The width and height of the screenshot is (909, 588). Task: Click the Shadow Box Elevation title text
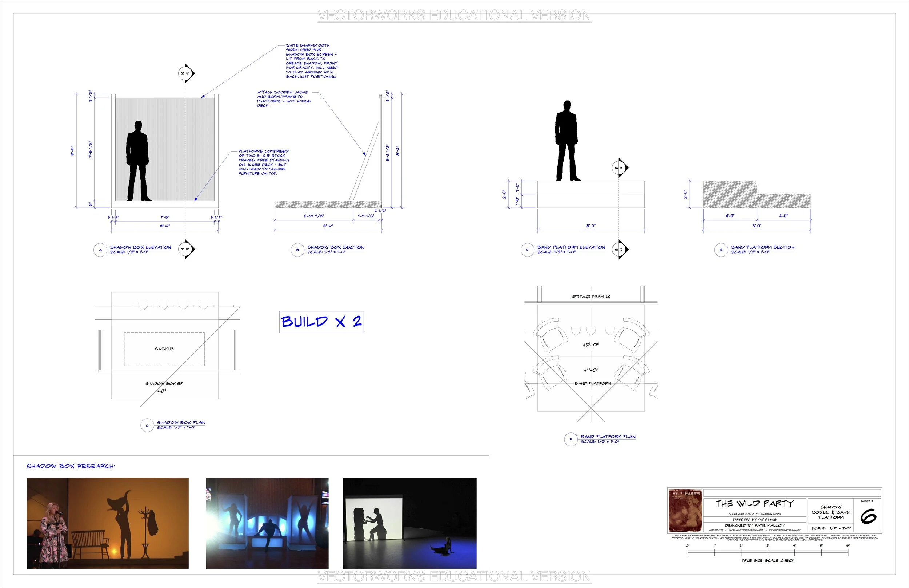[140, 247]
